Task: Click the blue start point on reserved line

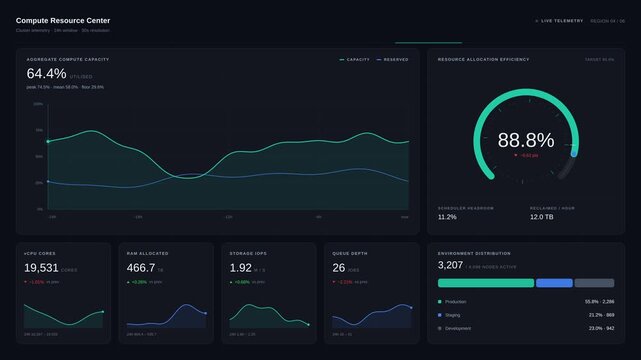Action: (x=48, y=181)
